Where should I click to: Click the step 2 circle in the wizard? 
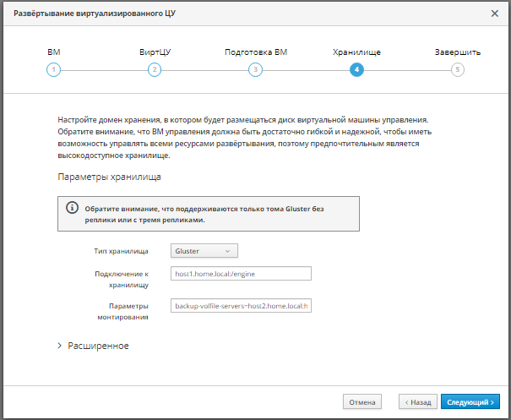(155, 69)
